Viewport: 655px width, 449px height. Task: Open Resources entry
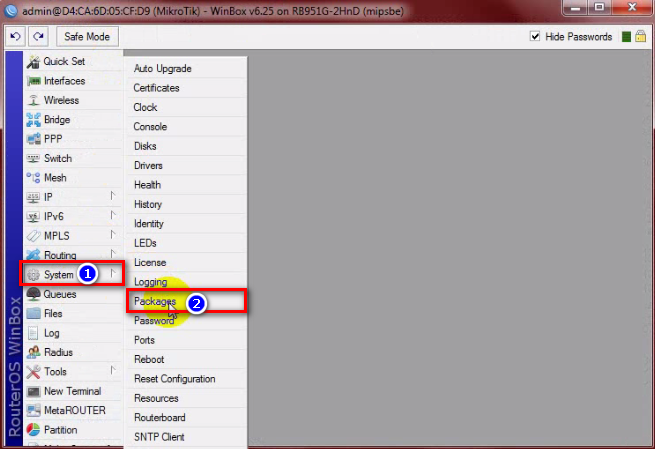point(187,398)
